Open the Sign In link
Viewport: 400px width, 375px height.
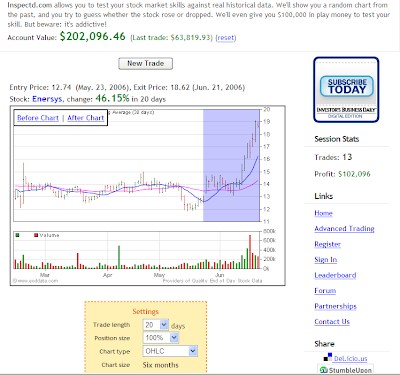click(326, 260)
